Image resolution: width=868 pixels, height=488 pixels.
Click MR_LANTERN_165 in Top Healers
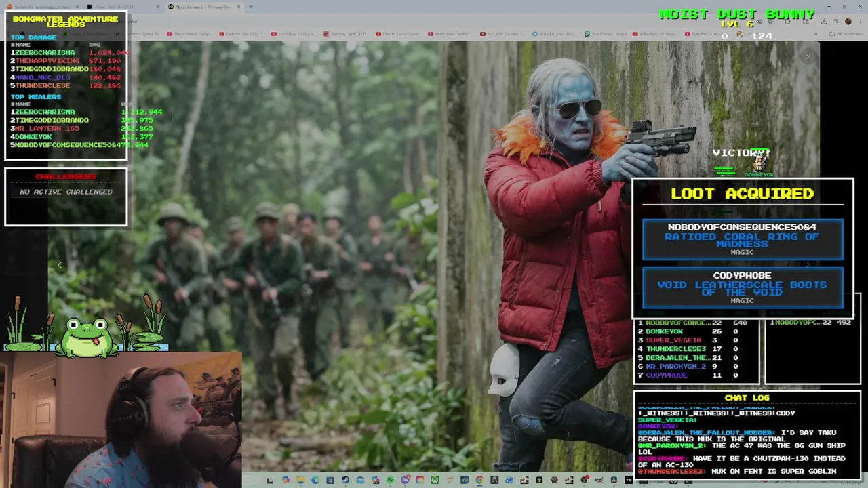[x=47, y=128]
